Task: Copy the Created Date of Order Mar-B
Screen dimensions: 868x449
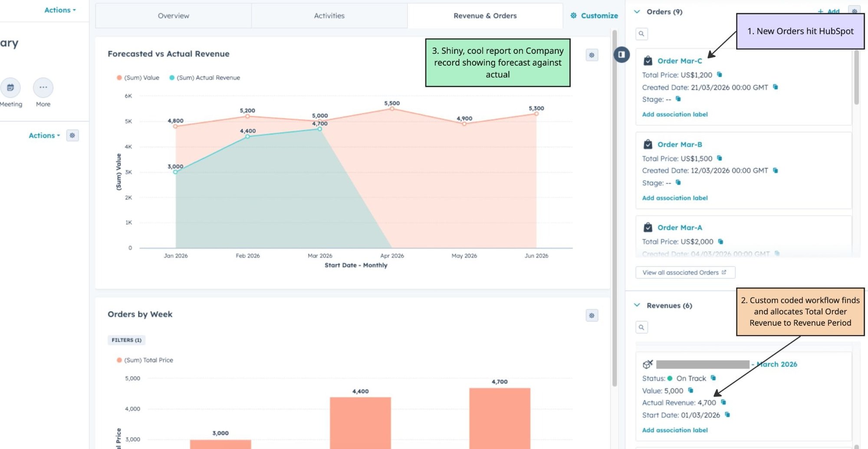Action: [775, 170]
